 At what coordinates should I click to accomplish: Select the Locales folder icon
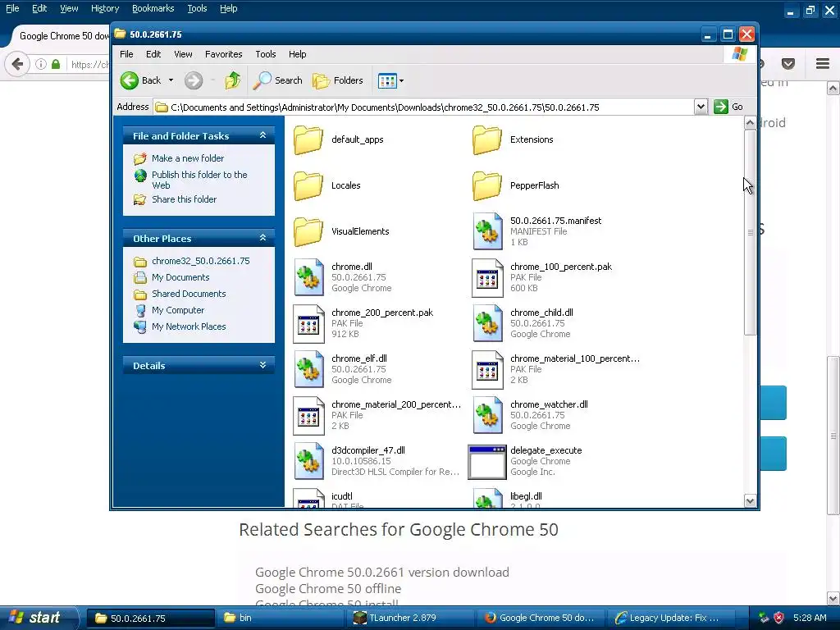(308, 186)
